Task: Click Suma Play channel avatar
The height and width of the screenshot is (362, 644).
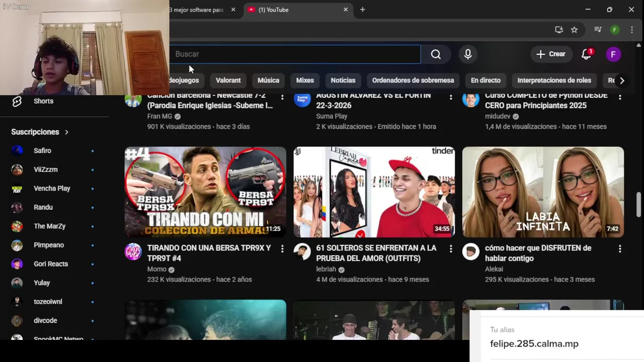Action: click(x=302, y=101)
